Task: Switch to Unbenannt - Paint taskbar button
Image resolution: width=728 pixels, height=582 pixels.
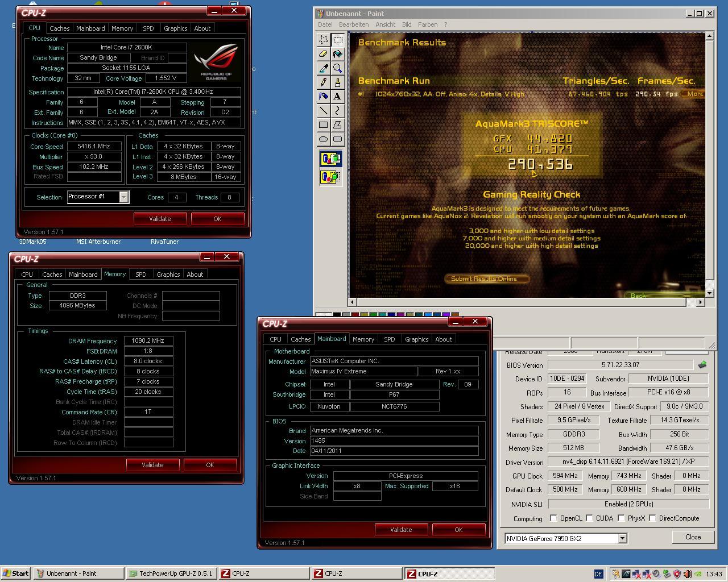Action: tap(78, 573)
